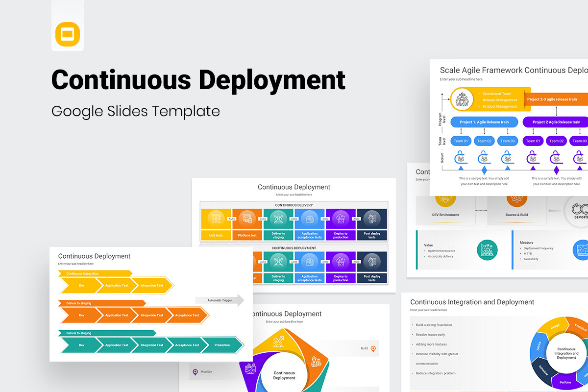Click the Deploy to production cloud icon
Image resolution: width=588 pixels, height=392 pixels.
pyautogui.click(x=341, y=219)
